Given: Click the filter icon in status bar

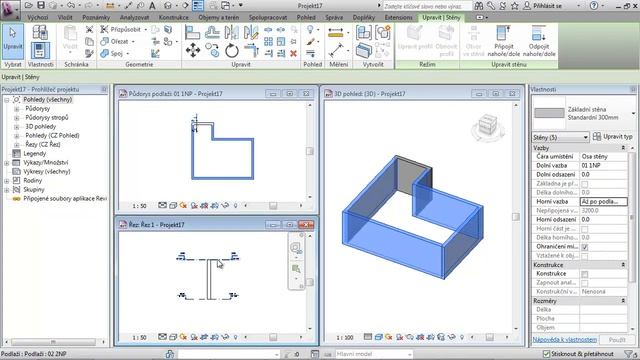Looking at the screenshot, I should [629, 354].
